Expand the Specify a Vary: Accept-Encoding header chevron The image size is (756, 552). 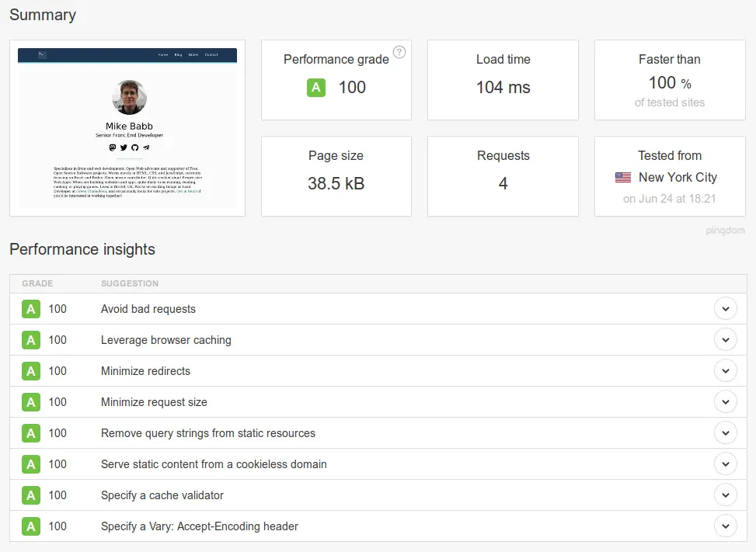click(x=725, y=526)
